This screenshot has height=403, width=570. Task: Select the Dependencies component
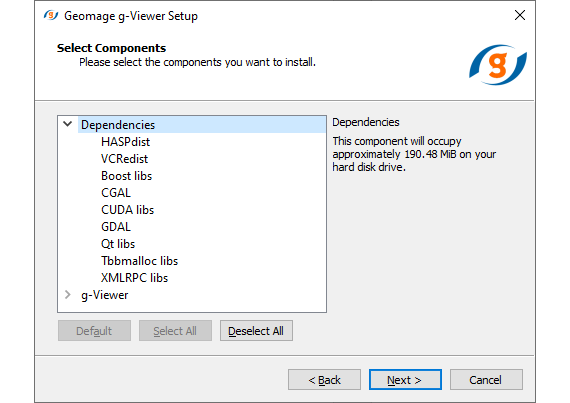click(x=118, y=125)
